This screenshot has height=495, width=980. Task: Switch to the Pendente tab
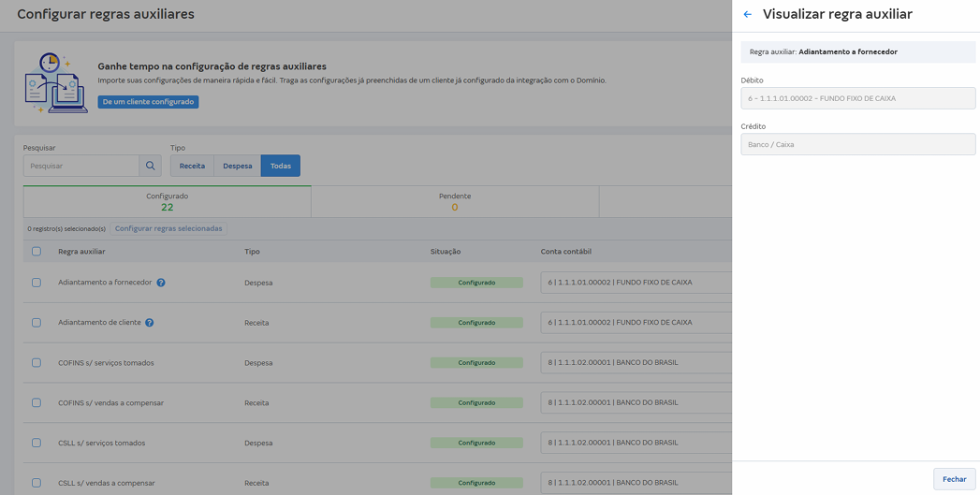point(454,201)
